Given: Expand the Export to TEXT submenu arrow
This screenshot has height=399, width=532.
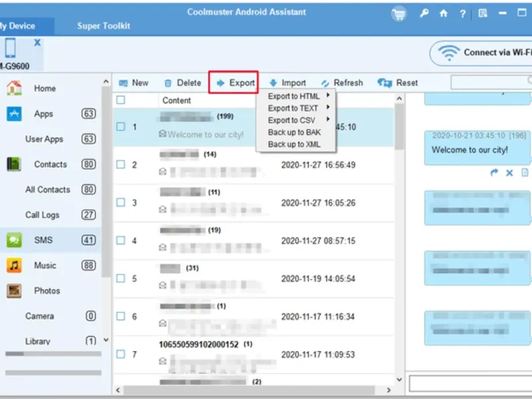Looking at the screenshot, I should tap(328, 107).
